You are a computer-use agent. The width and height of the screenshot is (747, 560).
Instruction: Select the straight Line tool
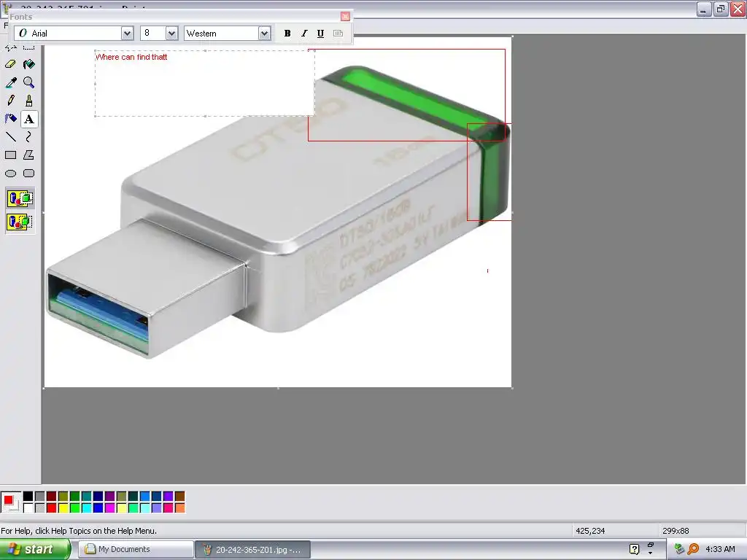click(x=10, y=136)
